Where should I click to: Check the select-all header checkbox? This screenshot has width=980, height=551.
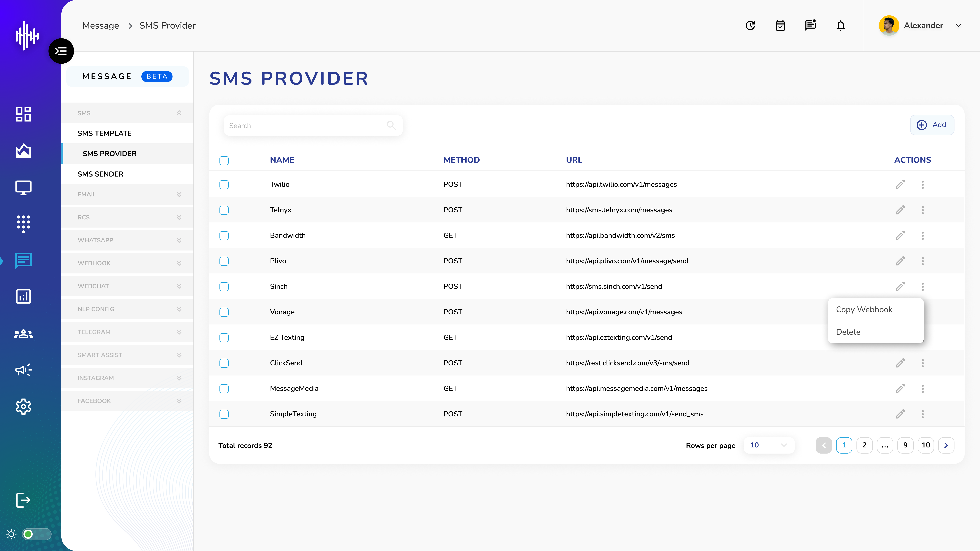click(224, 161)
